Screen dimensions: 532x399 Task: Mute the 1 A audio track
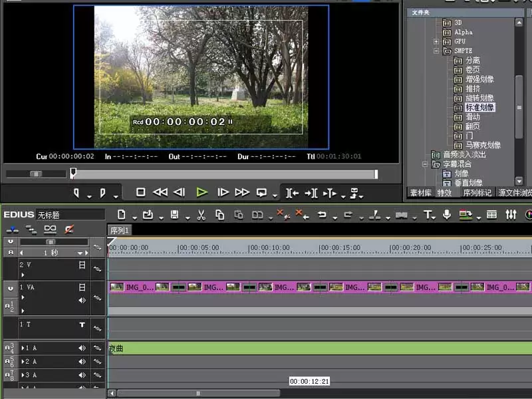(82, 348)
